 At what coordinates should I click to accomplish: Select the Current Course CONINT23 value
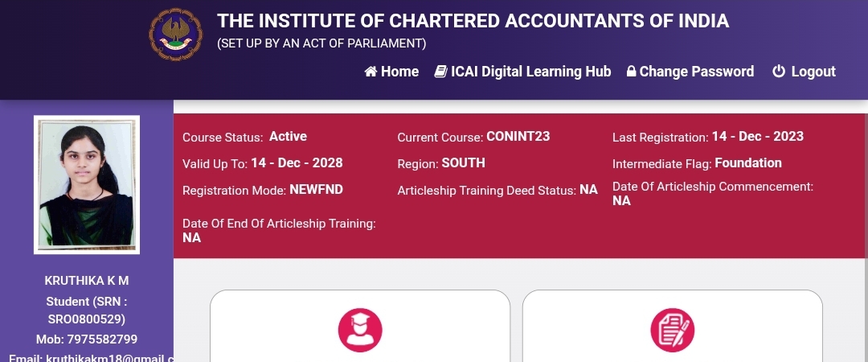518,137
